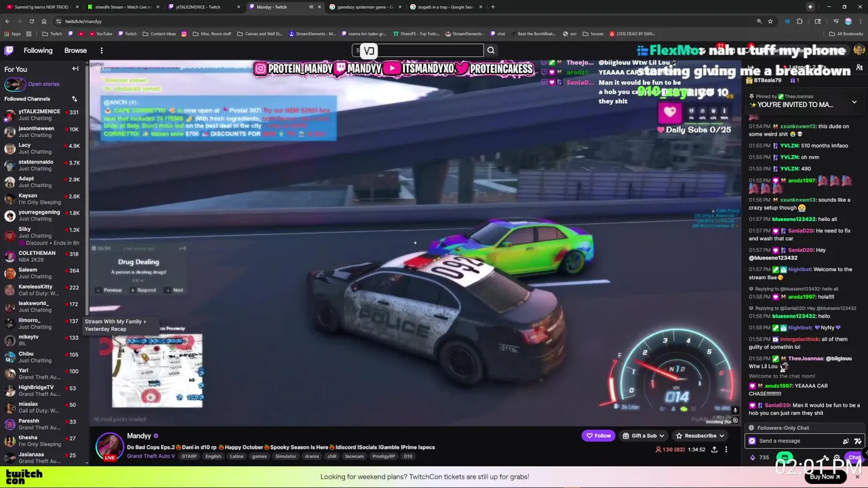The width and height of the screenshot is (868, 488).
Task: Dismiss the TwitchCon banner
Action: coord(857,476)
